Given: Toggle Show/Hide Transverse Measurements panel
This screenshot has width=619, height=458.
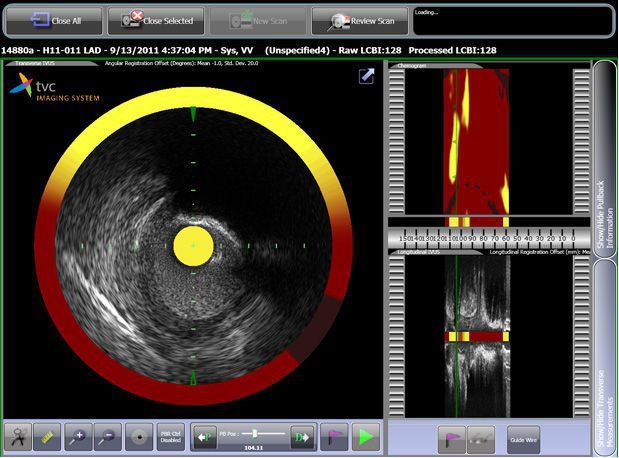Looking at the screenshot, I should [x=605, y=358].
